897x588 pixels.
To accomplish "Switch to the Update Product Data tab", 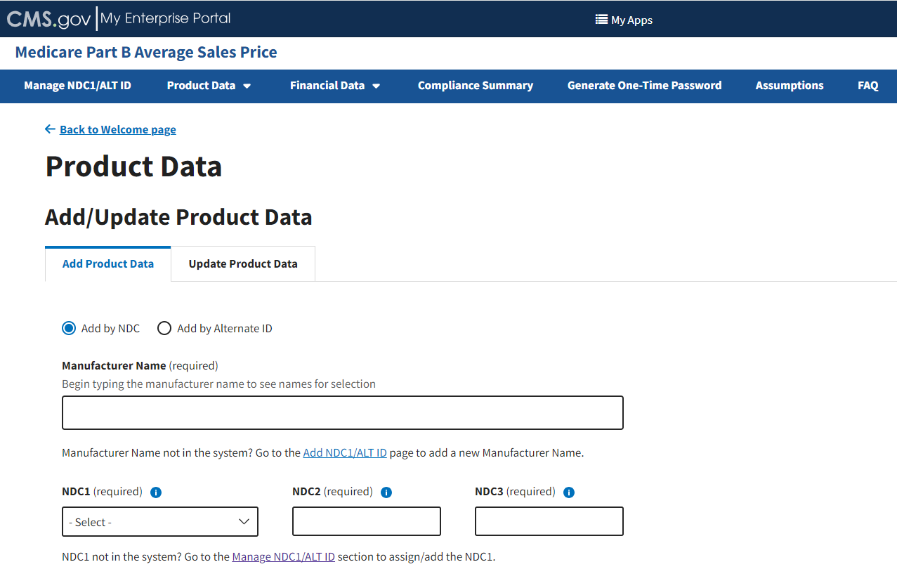I will pos(243,264).
